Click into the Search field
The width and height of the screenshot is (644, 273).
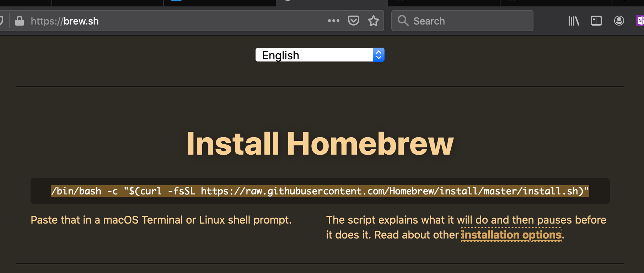462,21
